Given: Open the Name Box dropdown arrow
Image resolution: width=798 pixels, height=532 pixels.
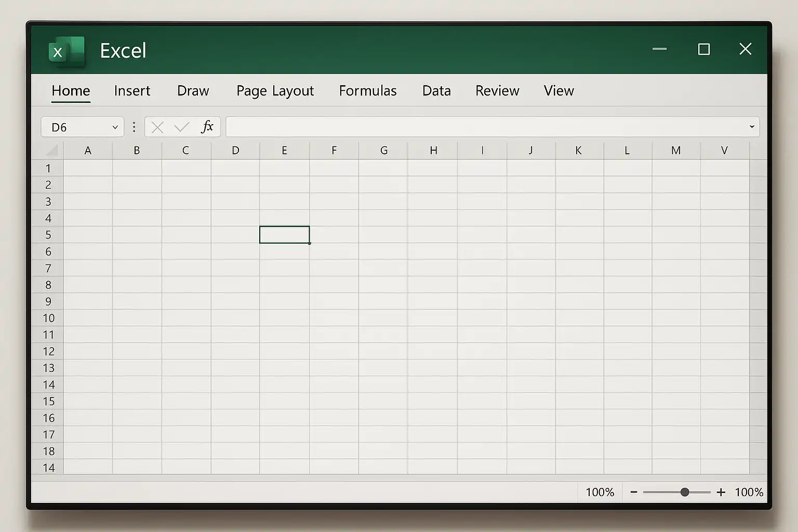Looking at the screenshot, I should 115,127.
